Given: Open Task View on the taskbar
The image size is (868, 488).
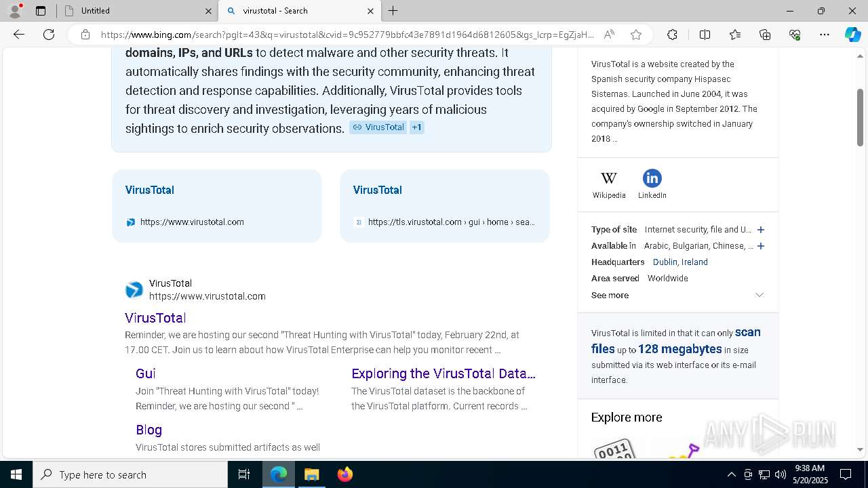Looking at the screenshot, I should [244, 474].
